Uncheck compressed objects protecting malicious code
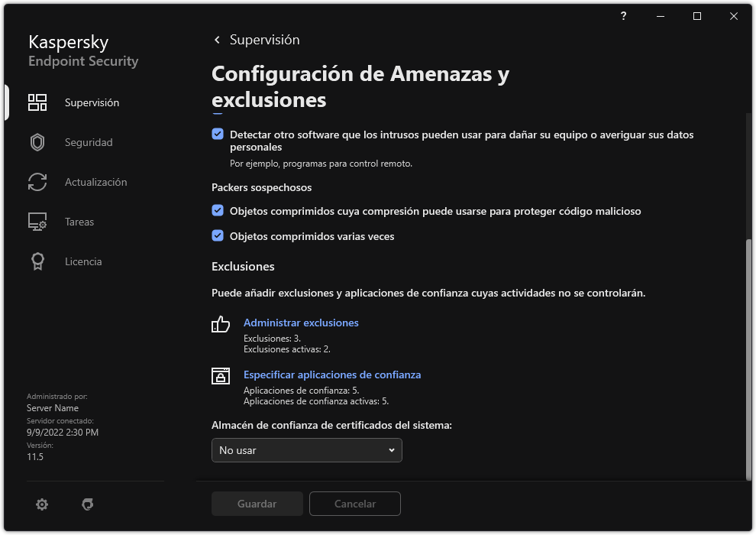The width and height of the screenshot is (756, 535). point(218,210)
